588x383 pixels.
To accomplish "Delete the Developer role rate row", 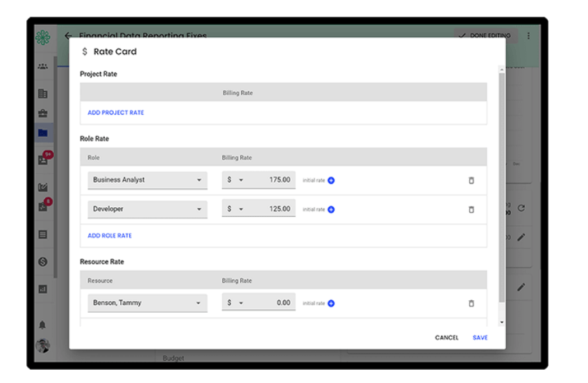I will point(471,210).
